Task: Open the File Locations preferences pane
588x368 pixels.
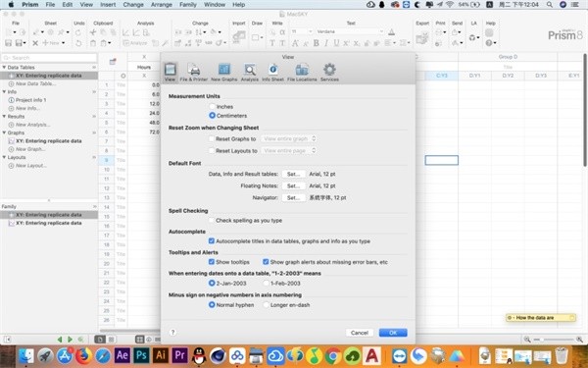Action: [x=302, y=73]
